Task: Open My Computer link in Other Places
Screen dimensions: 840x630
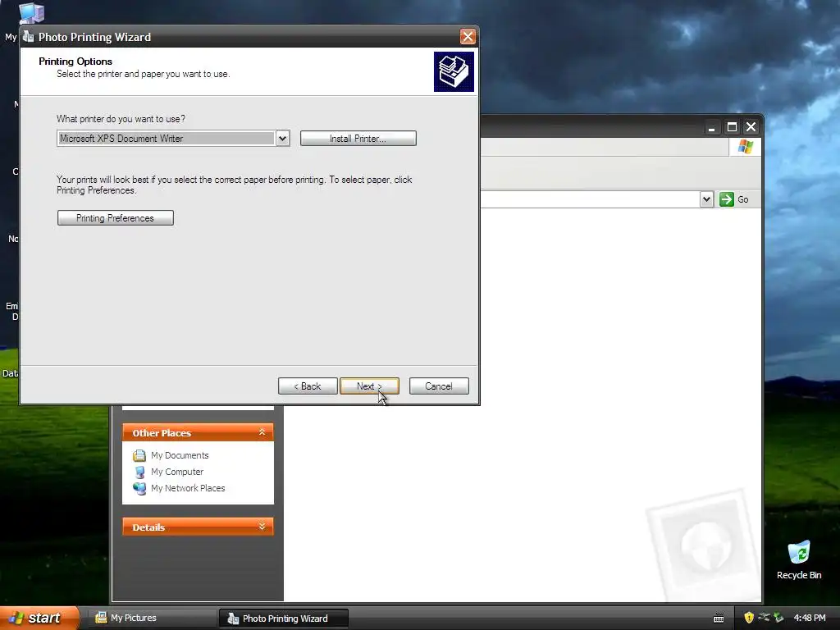Action: coord(177,472)
